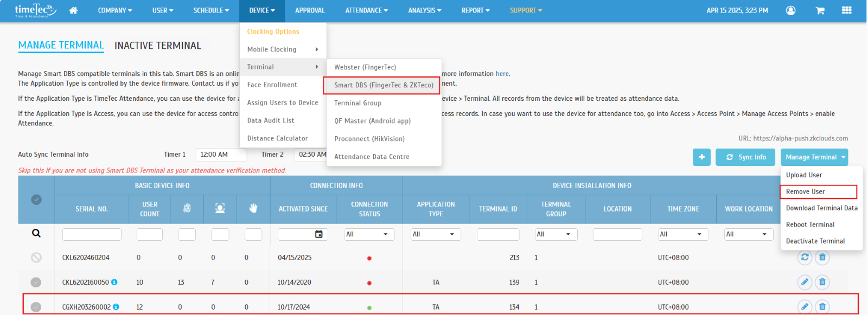Viewport: 868px width, 315px height.
Task: Open the USER menu dropdown
Action: tap(163, 10)
